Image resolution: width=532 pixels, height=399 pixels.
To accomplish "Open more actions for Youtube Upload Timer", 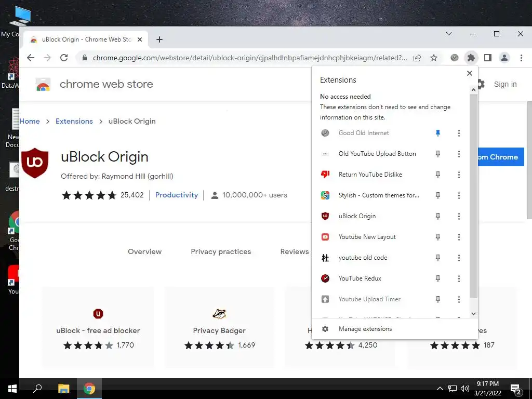I will 459,299.
